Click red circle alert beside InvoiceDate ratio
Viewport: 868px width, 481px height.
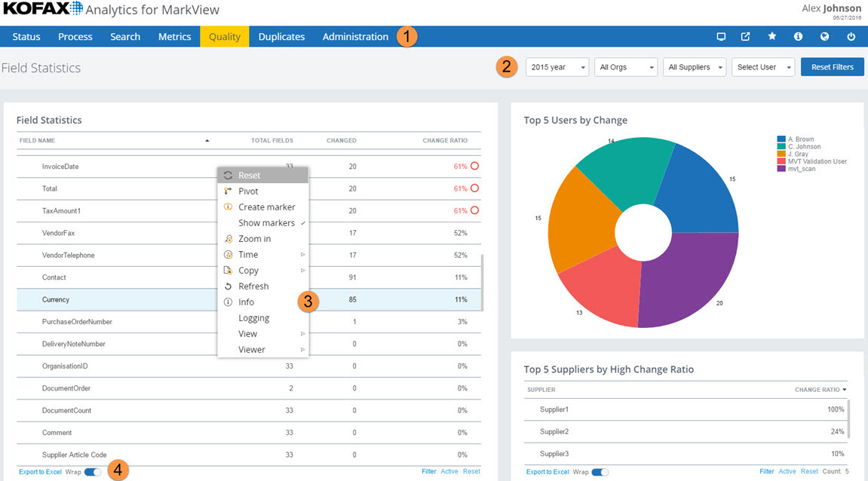tap(475, 167)
